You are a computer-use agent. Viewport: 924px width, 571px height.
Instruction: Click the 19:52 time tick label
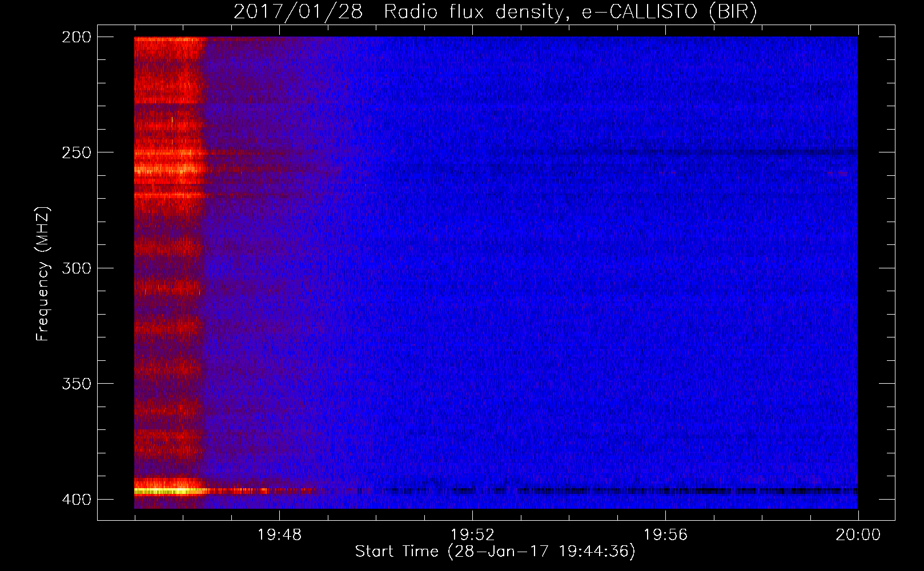(472, 535)
